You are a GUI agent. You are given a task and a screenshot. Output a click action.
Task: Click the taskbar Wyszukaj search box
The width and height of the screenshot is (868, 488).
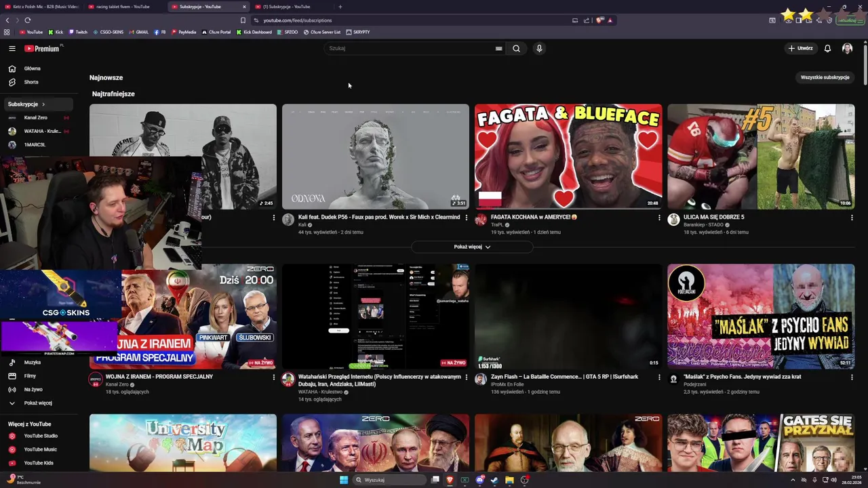pyautogui.click(x=390, y=480)
